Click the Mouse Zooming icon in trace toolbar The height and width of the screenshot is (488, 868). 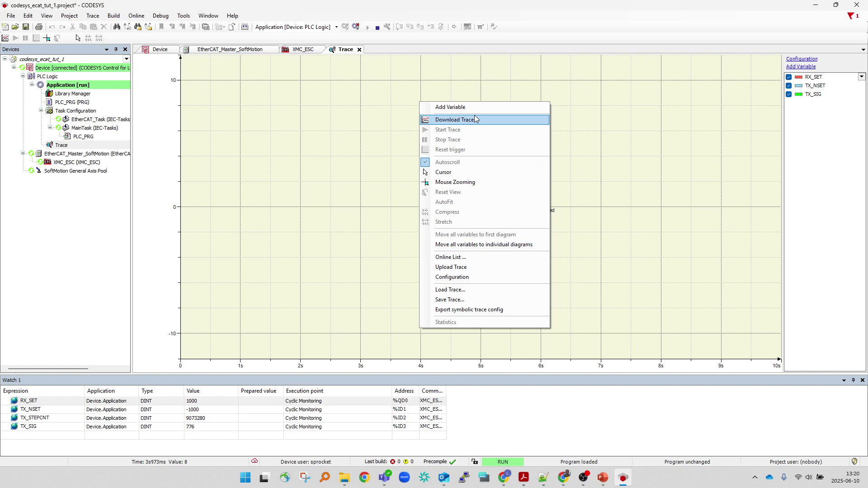click(47, 38)
